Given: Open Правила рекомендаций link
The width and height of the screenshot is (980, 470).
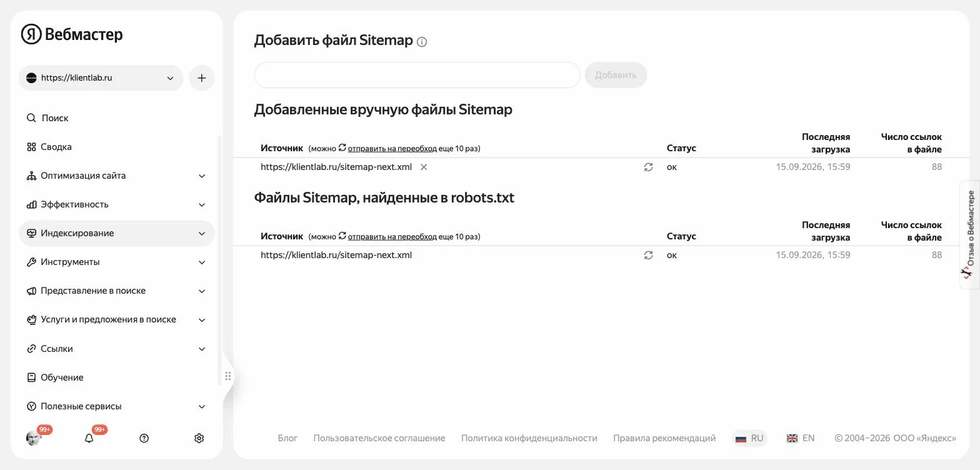Looking at the screenshot, I should click(664, 438).
